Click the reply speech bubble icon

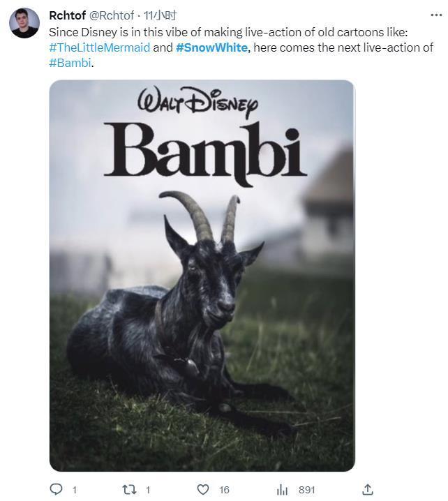click(57, 489)
